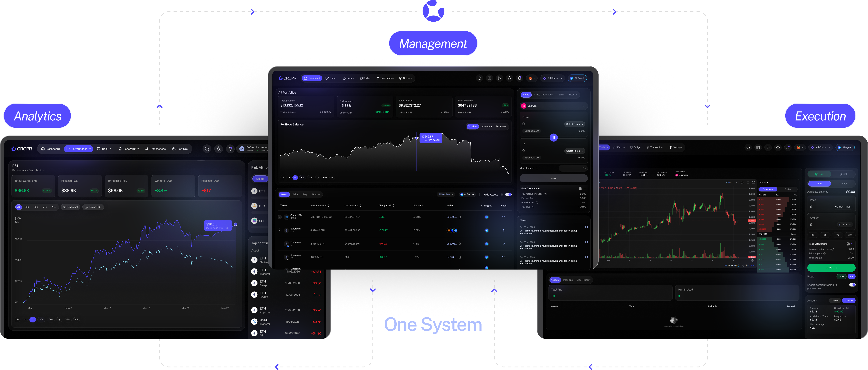Click Snapshot button in Analytics P&L panel
This screenshot has width=868, height=370.
pos(70,207)
